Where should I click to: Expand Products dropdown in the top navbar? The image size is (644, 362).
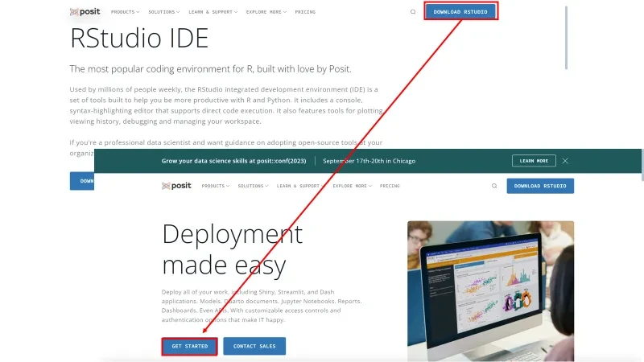click(x=125, y=12)
